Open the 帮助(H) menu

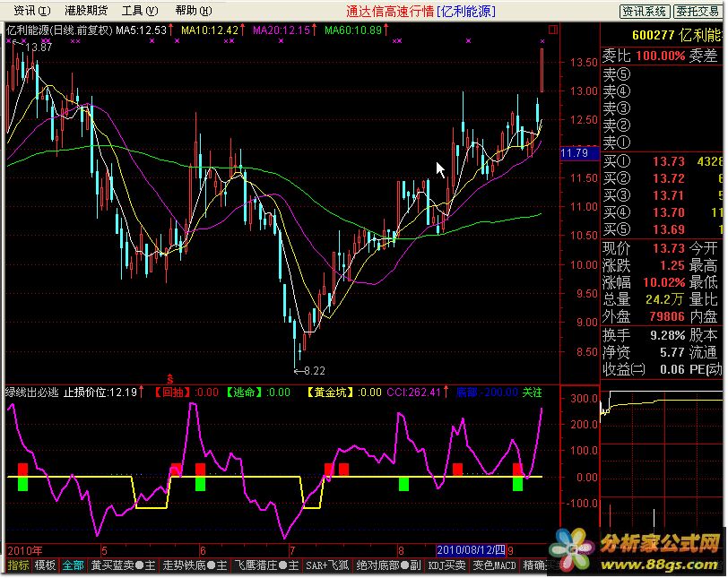[194, 10]
